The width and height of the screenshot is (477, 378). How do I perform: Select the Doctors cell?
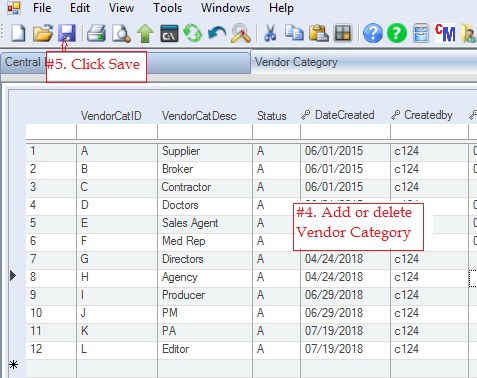pos(205,205)
